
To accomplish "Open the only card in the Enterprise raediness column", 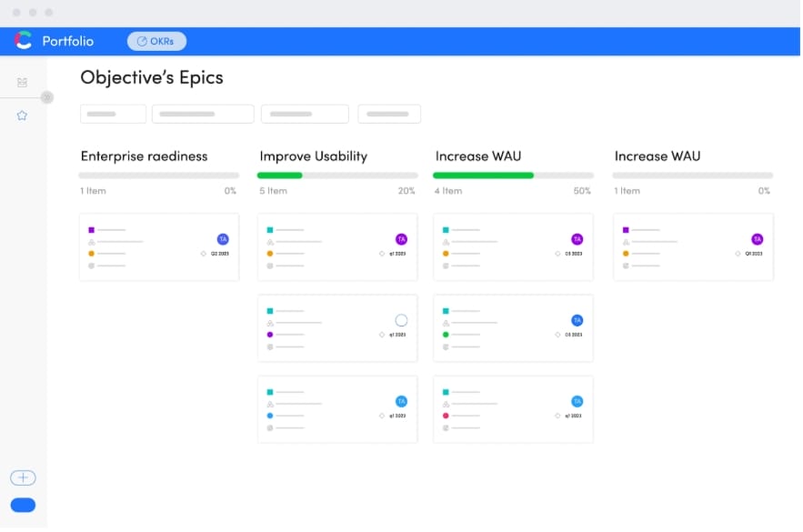I will click(159, 246).
